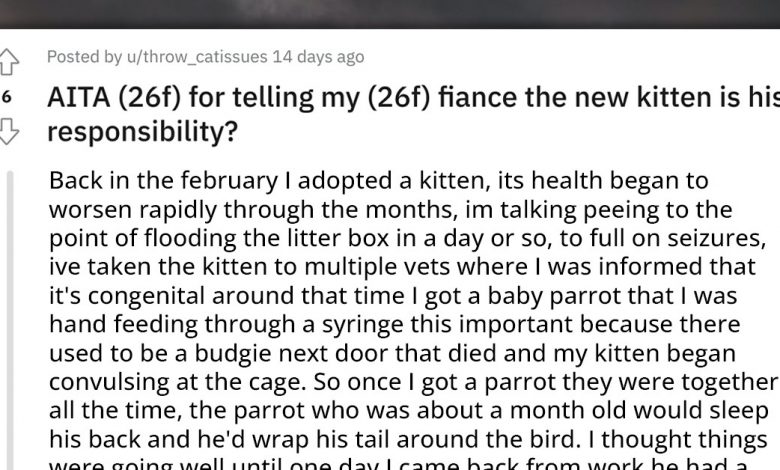Click the line starting 'it's congenital around'
Screen dimensions: 780x470
[x=394, y=298]
